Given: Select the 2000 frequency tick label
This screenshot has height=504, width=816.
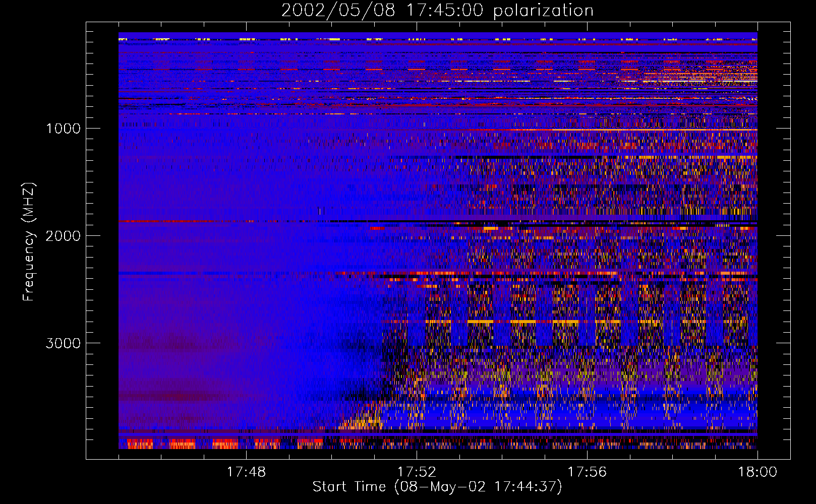Looking at the screenshot, I should pyautogui.click(x=63, y=236).
